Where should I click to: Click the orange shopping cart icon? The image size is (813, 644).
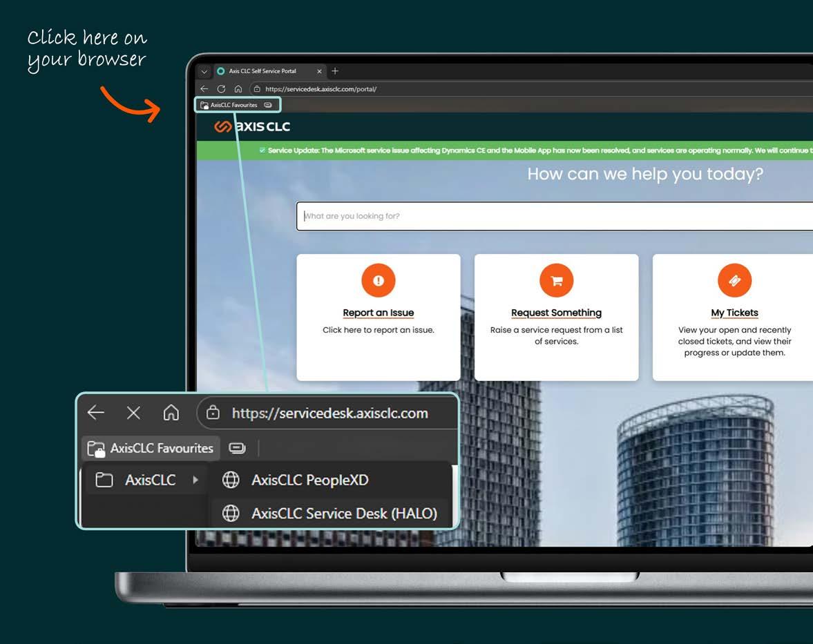tap(556, 280)
